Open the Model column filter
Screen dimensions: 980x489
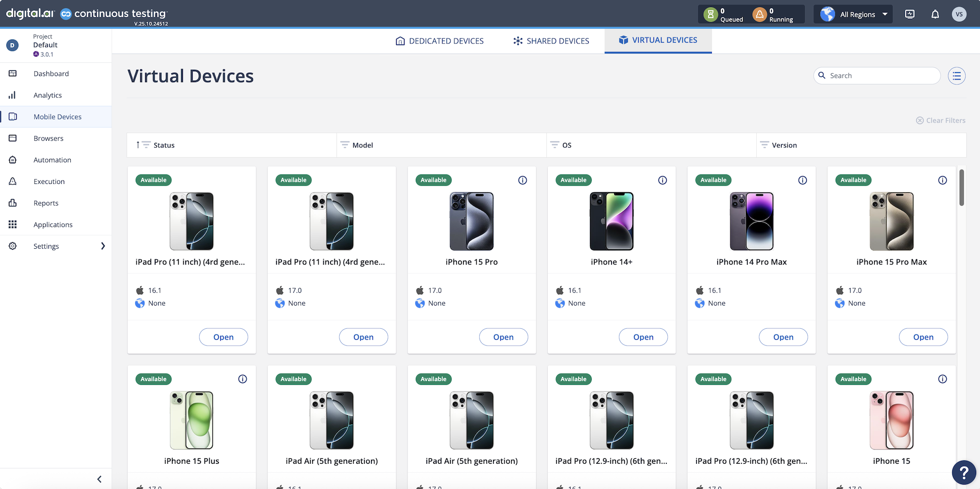click(x=345, y=145)
